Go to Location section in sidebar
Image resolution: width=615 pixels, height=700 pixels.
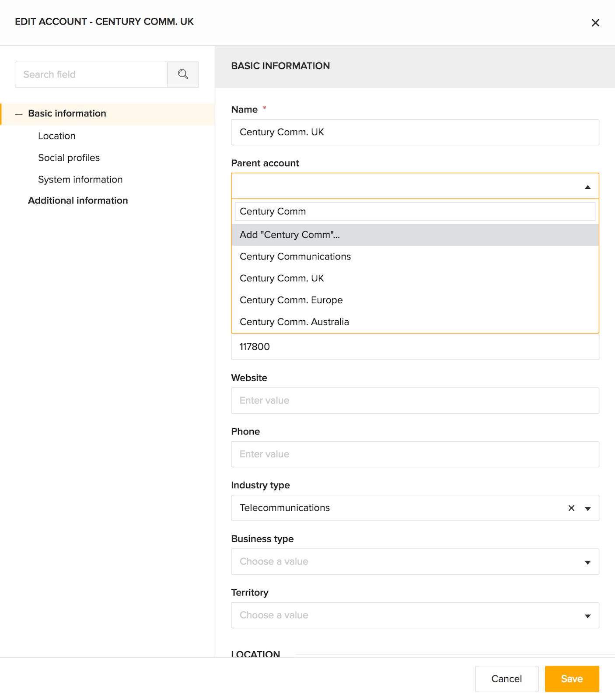pyautogui.click(x=57, y=136)
